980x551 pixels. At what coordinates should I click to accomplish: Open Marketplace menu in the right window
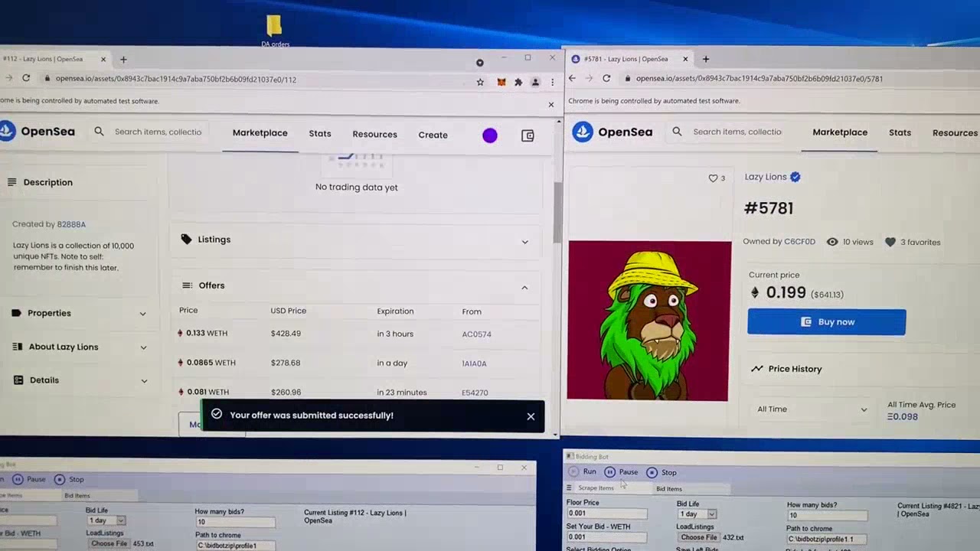pos(840,132)
